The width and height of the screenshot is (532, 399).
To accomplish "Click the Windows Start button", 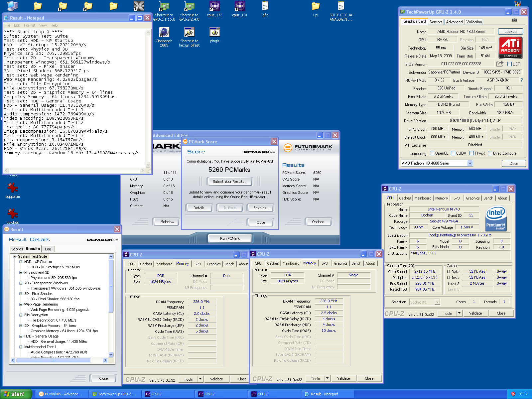I will (16, 394).
